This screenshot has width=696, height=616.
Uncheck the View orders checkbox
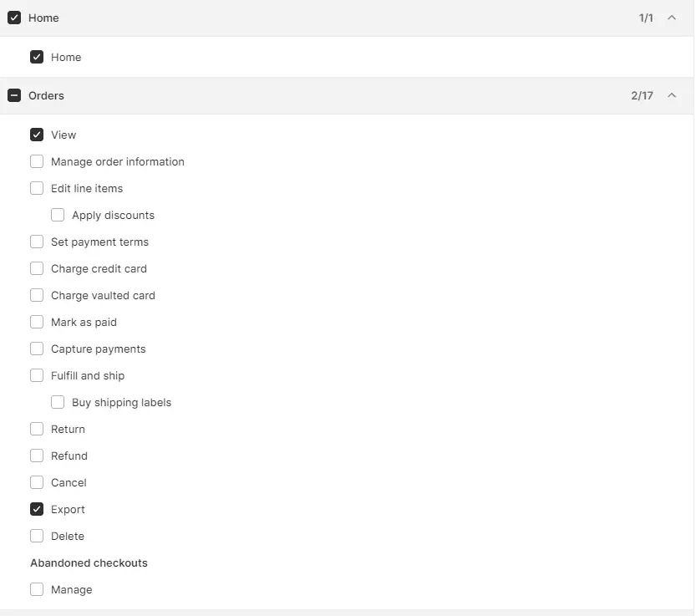coord(37,135)
